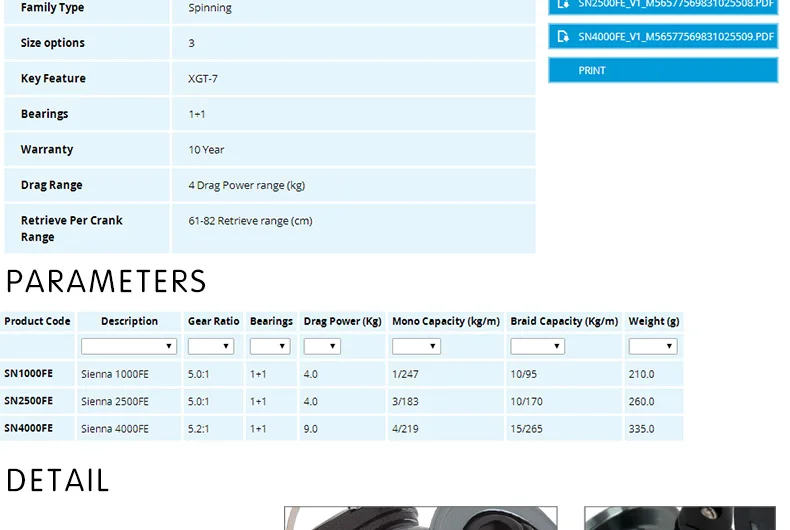Open the Braid Capacity filter dropdown
Screen dimensions: 790x530
coord(538,346)
